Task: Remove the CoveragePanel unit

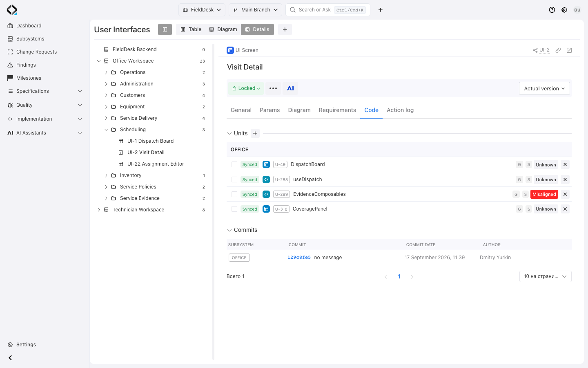Action: click(x=565, y=209)
